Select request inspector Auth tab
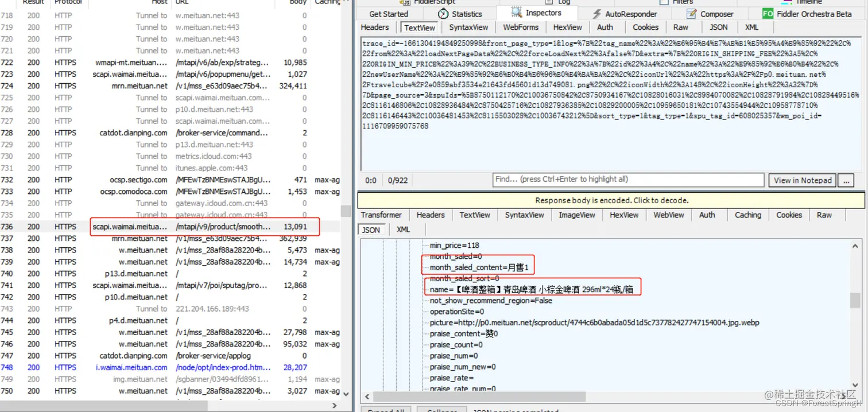Image resolution: width=868 pixels, height=412 pixels. pyautogui.click(x=605, y=27)
